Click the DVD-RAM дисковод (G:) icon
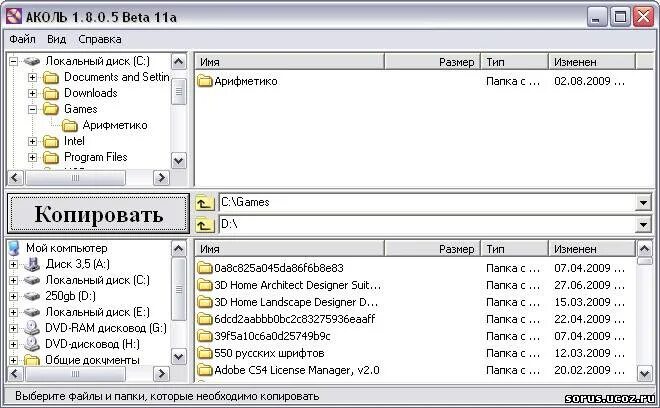The height and width of the screenshot is (408, 660). click(32, 328)
